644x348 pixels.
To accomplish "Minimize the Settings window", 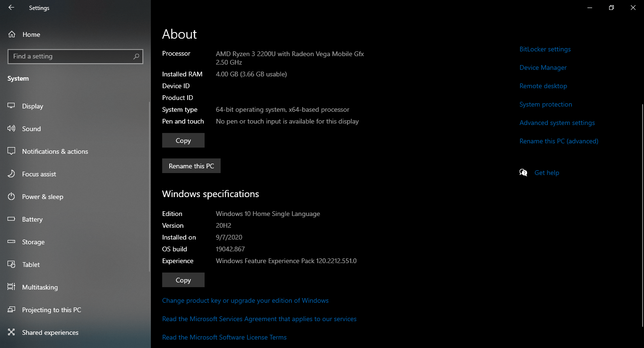I will point(590,8).
